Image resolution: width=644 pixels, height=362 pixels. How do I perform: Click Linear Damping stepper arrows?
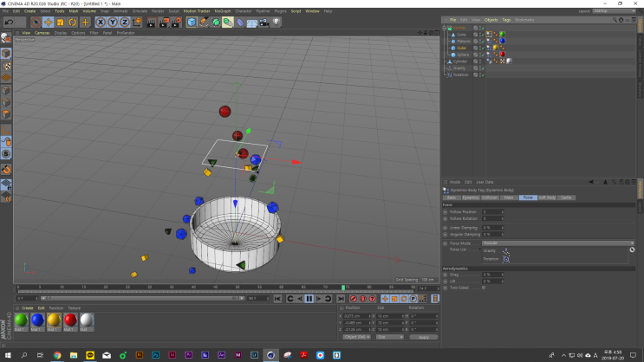coord(502,228)
